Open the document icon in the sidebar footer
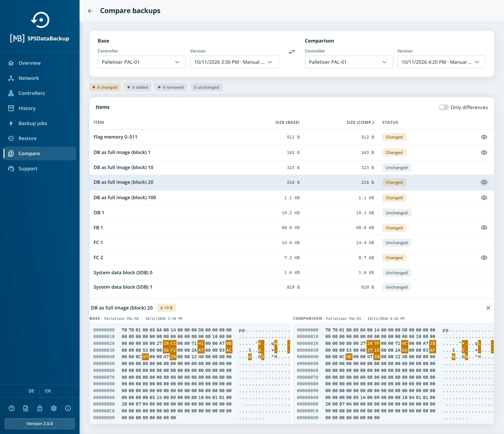The image size is (504, 434). [x=26, y=408]
